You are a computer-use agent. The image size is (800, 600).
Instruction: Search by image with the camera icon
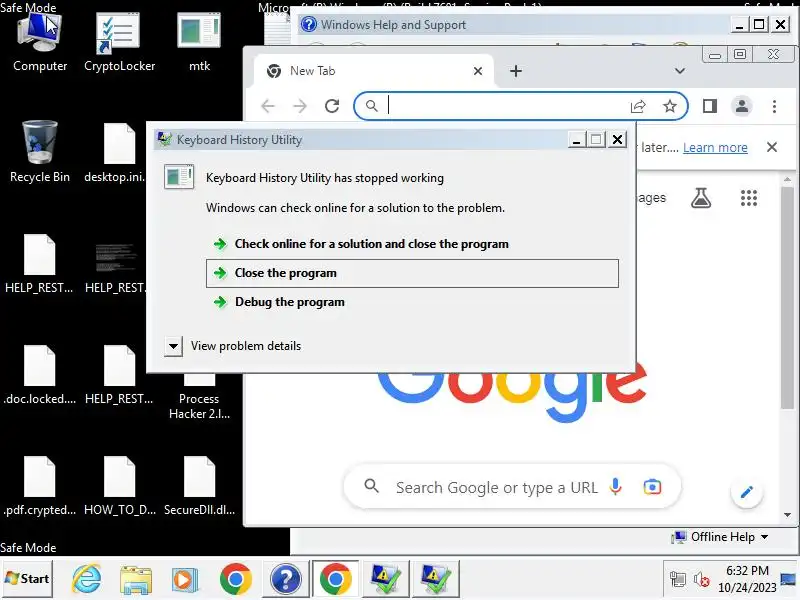(652, 487)
